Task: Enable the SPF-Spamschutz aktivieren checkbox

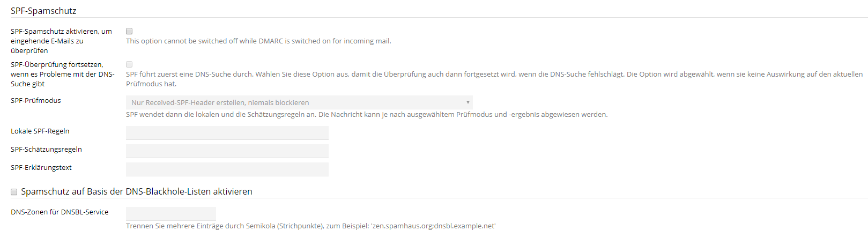Action: click(x=129, y=31)
